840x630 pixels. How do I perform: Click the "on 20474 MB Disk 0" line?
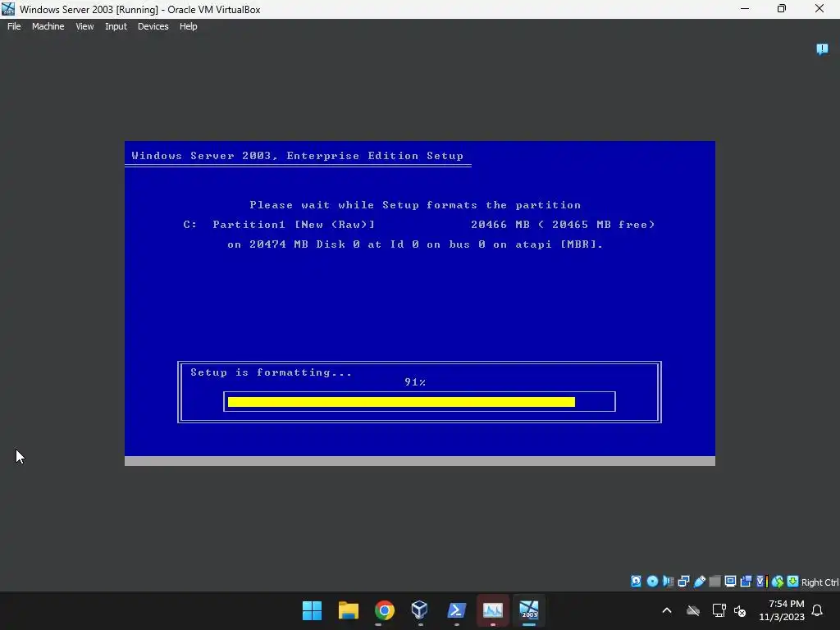(x=415, y=244)
